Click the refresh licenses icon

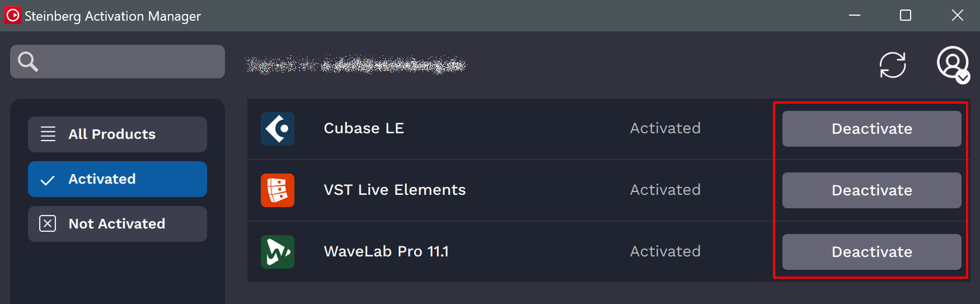pos(893,65)
